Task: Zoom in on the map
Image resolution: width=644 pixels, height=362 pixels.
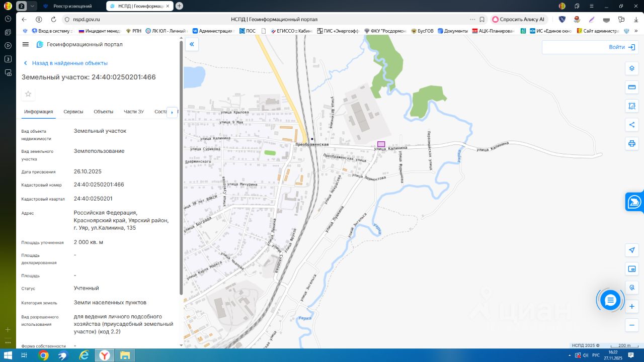Action: pos(632,306)
